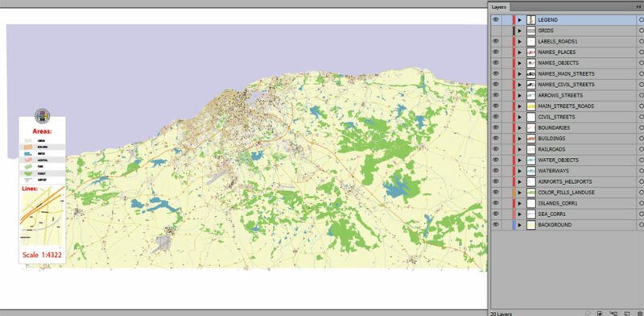Click the target circle of BOUNDARIES layer
Image resolution: width=644 pixels, height=316 pixels.
pos(642,127)
